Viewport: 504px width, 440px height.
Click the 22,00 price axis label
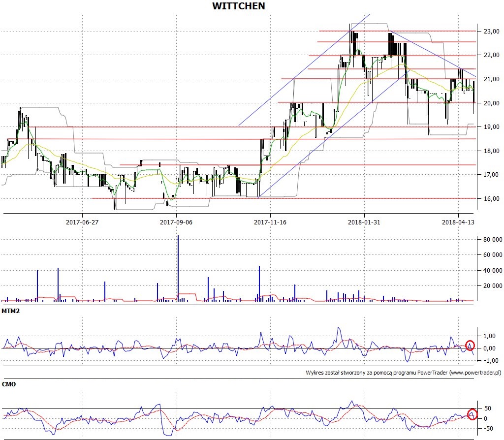[x=492, y=55]
